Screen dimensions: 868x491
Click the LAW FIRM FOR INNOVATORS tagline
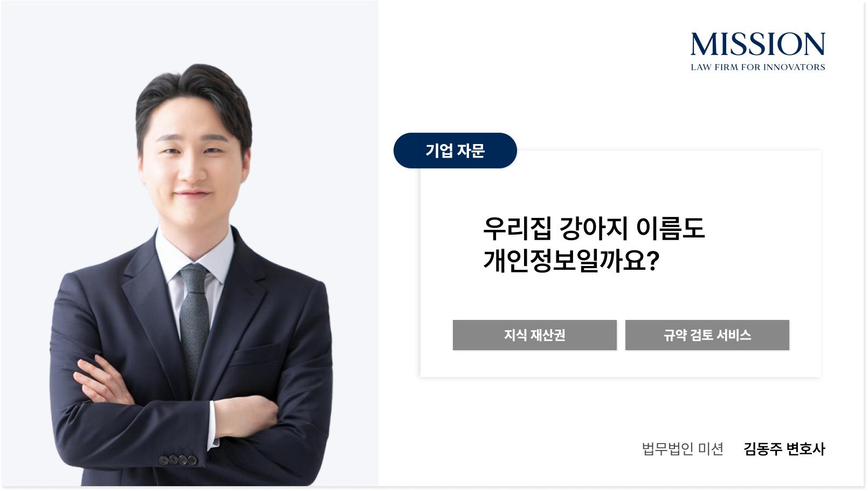click(757, 67)
